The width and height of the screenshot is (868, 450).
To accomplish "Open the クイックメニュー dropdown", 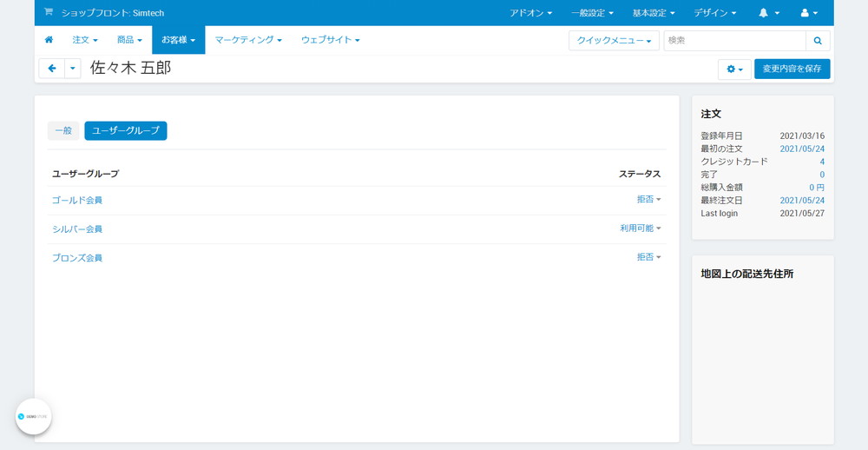I will (x=614, y=41).
